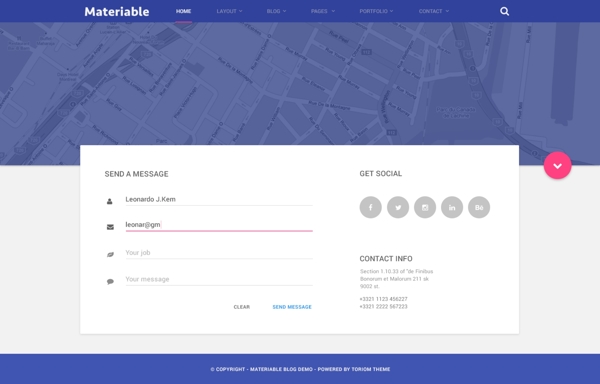The image size is (600, 384).
Task: Expand the Pages dropdown menu
Action: click(x=323, y=11)
